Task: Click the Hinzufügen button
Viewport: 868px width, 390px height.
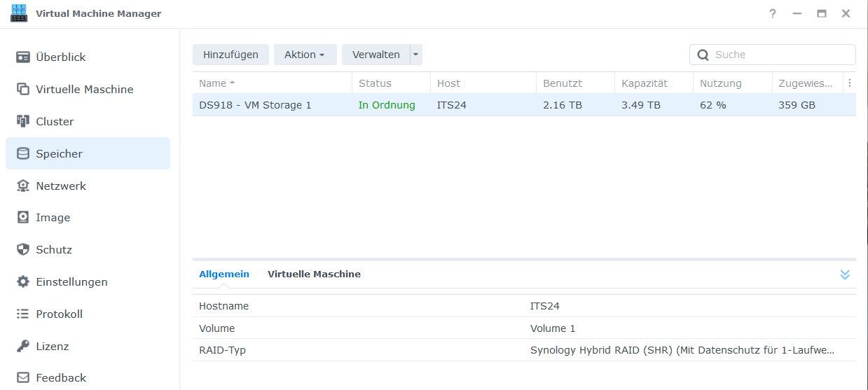Action: point(230,55)
